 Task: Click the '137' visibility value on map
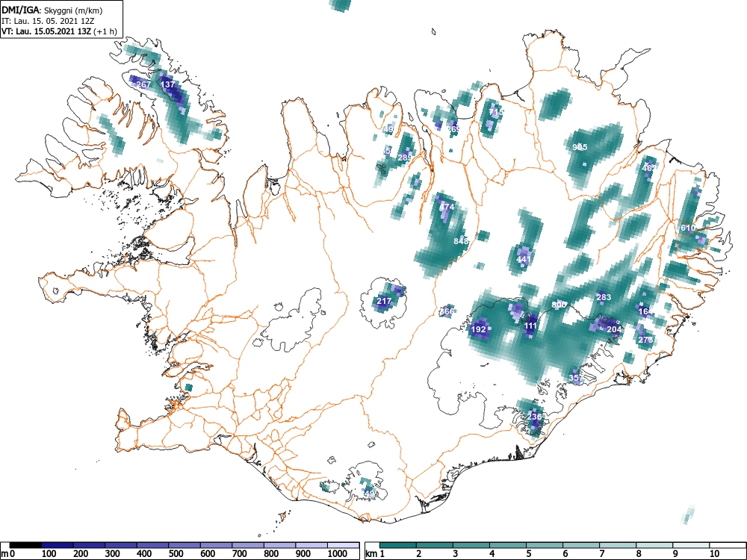[x=168, y=84]
